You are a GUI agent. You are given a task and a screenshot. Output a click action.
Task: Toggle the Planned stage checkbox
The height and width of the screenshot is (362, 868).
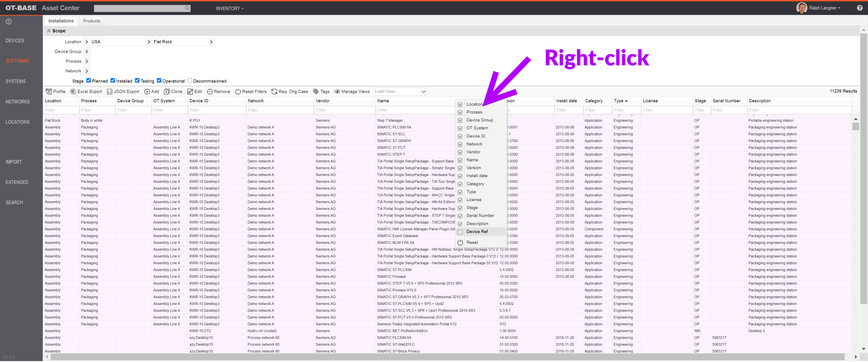89,80
